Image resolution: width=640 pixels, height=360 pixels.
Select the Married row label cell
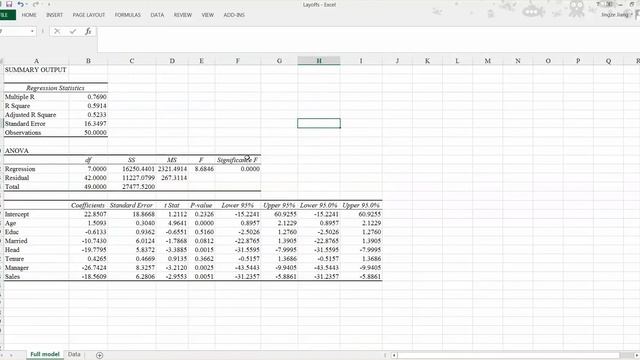click(36, 241)
